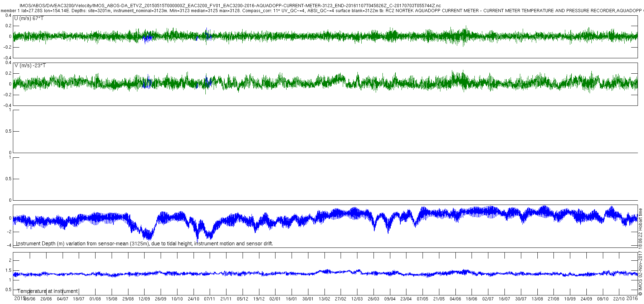Click the '12/03' date tick label

pos(357,299)
